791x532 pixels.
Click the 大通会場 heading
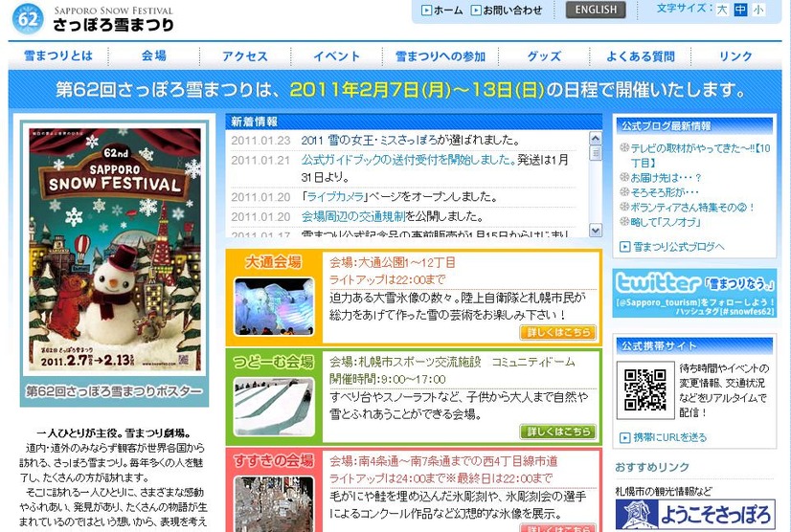[x=273, y=262]
